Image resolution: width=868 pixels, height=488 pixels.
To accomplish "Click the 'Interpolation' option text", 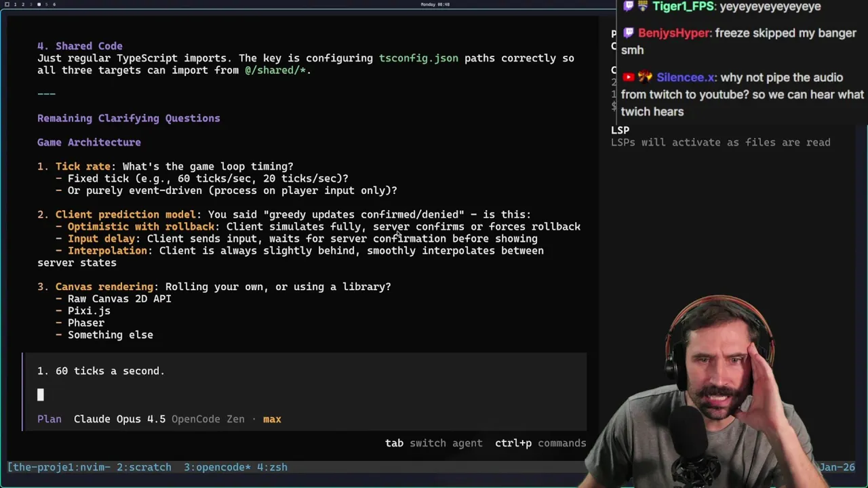I will click(x=107, y=251).
